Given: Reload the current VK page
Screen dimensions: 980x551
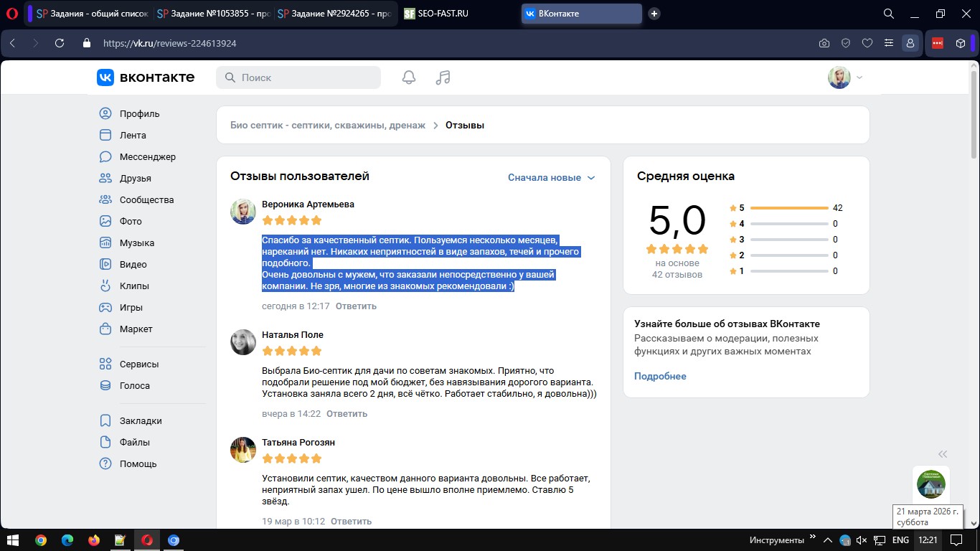Looking at the screenshot, I should [x=60, y=43].
